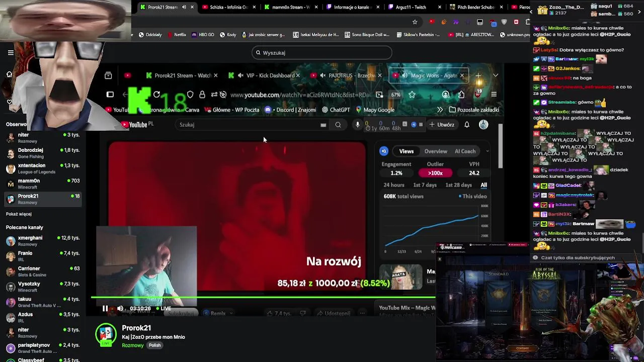Select the Overview tab in the stats panel
This screenshot has width=644, height=362.
[436, 151]
